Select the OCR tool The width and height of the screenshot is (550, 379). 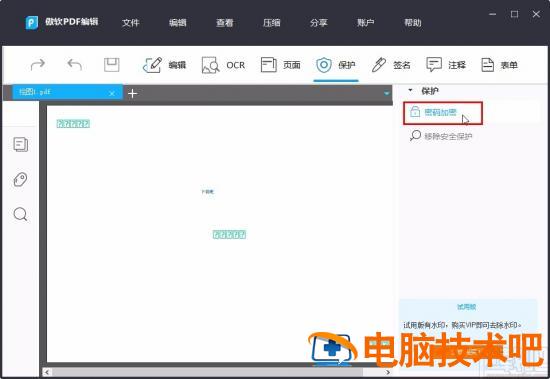point(223,65)
